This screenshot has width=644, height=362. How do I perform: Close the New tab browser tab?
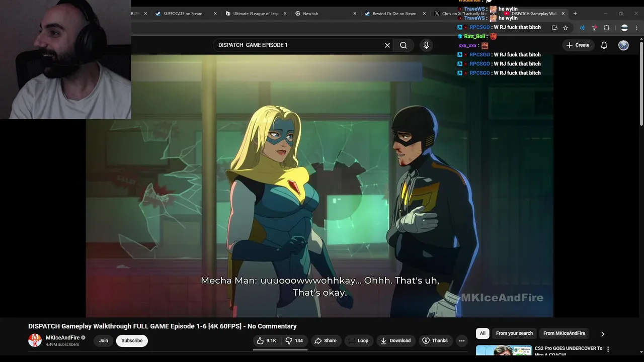355,14
